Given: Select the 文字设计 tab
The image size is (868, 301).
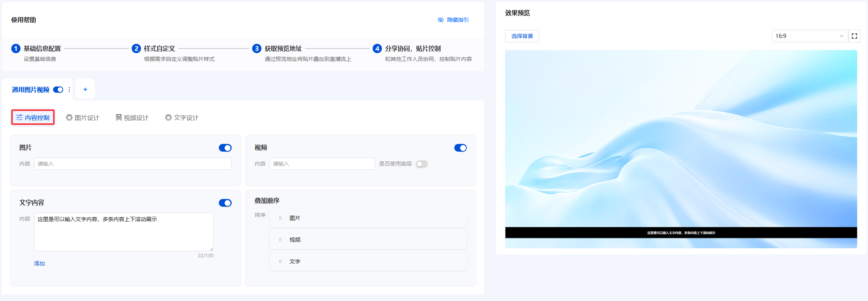Looking at the screenshot, I should point(182,118).
